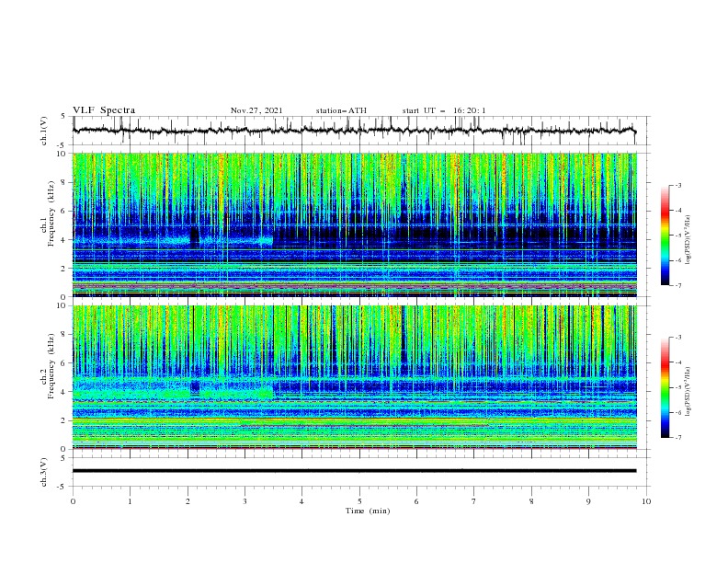The width and height of the screenshot is (728, 563).
Task: Click the cyan 4 kHz band in ch.1 spectrogram
Action: [173, 241]
